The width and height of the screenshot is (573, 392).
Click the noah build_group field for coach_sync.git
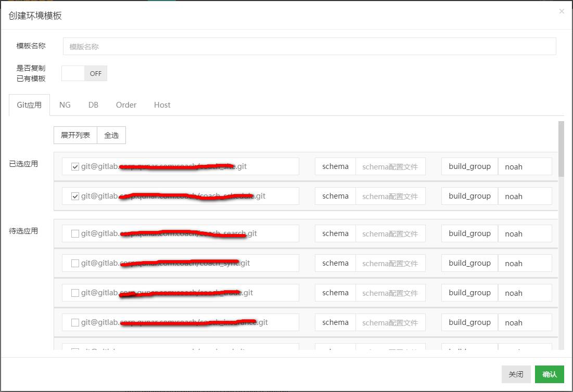525,263
